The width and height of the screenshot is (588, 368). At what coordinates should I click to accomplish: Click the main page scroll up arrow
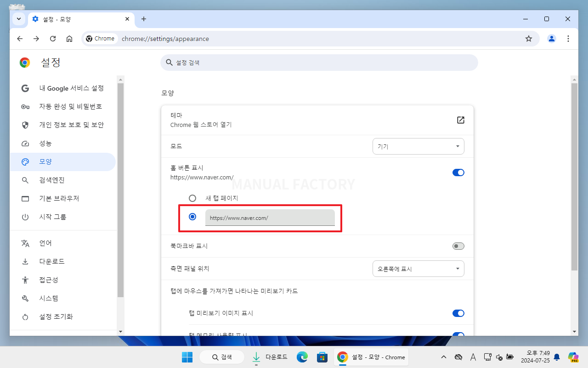point(574,80)
